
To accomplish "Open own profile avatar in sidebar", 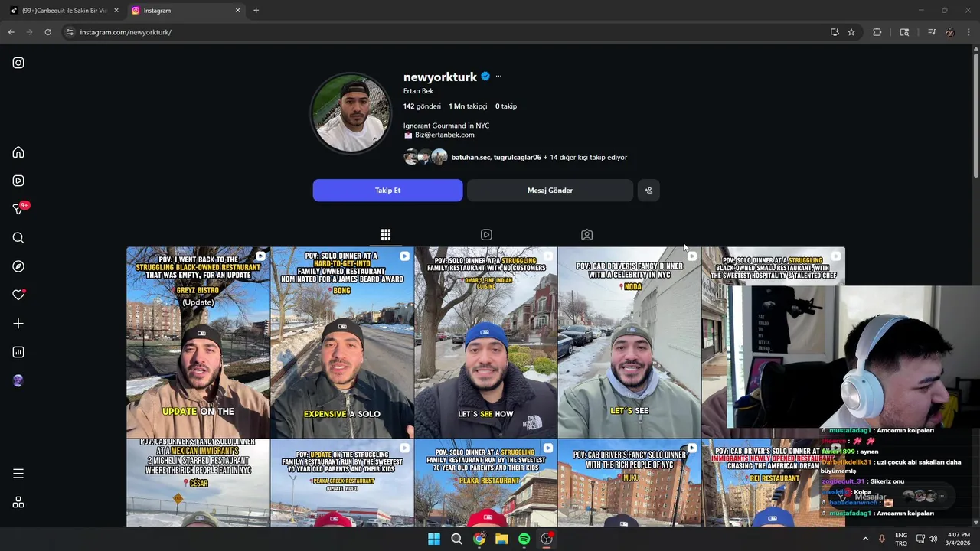I will point(18,380).
